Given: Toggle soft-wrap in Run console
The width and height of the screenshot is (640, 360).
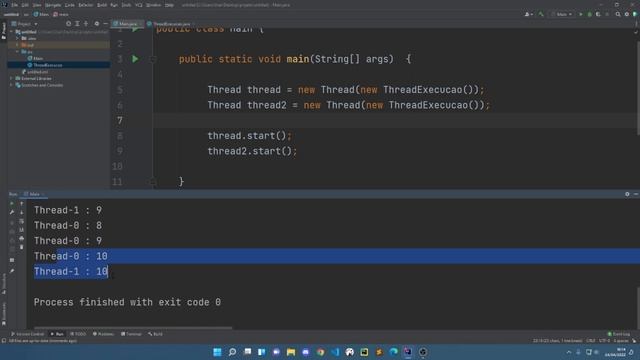Looking at the screenshot, I should [x=22, y=221].
